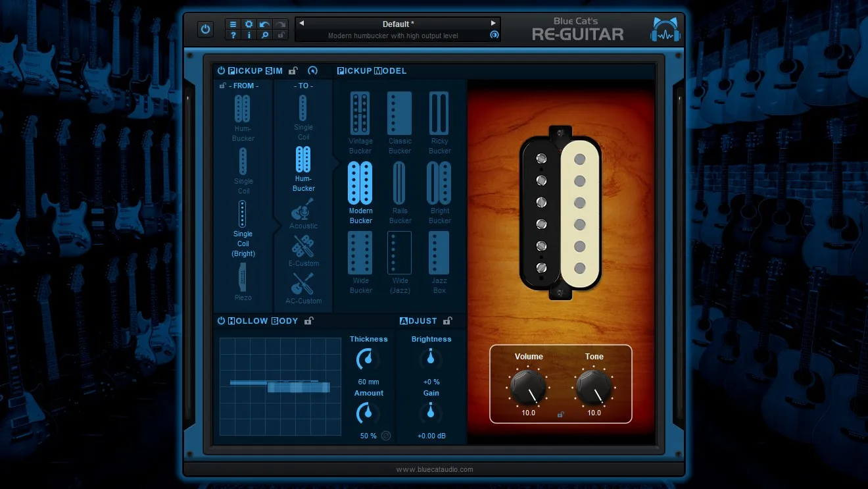This screenshot has width=868, height=489.
Task: Choose the Ricky Bucker pickup model
Action: tap(439, 123)
